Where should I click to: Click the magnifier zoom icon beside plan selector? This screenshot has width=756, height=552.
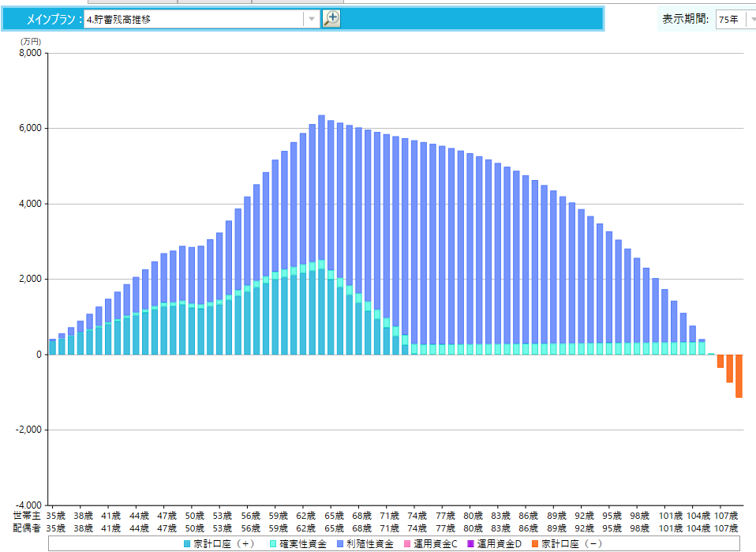point(331,19)
